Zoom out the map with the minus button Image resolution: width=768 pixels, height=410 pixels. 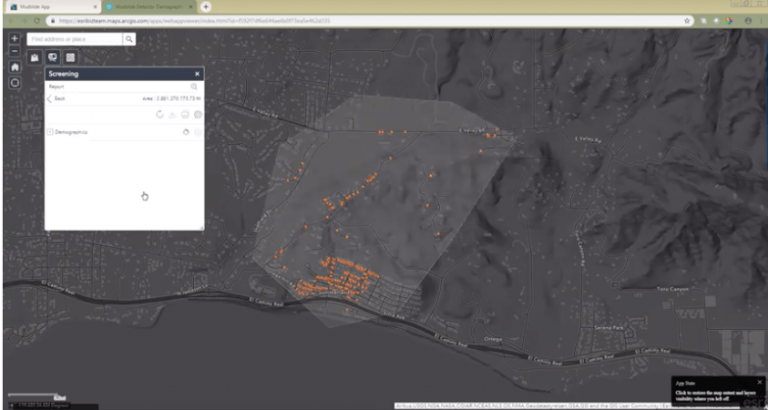pyautogui.click(x=15, y=51)
